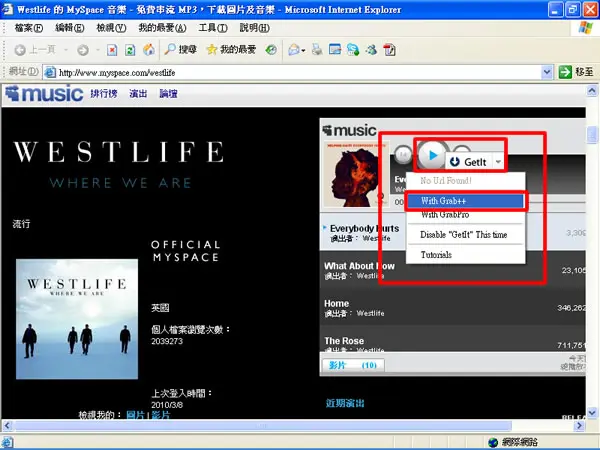Click the MySpace music logo at top

point(44,94)
